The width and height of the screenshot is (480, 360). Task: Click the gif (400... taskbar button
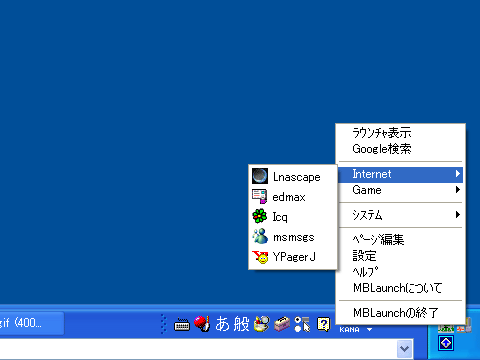point(32,323)
